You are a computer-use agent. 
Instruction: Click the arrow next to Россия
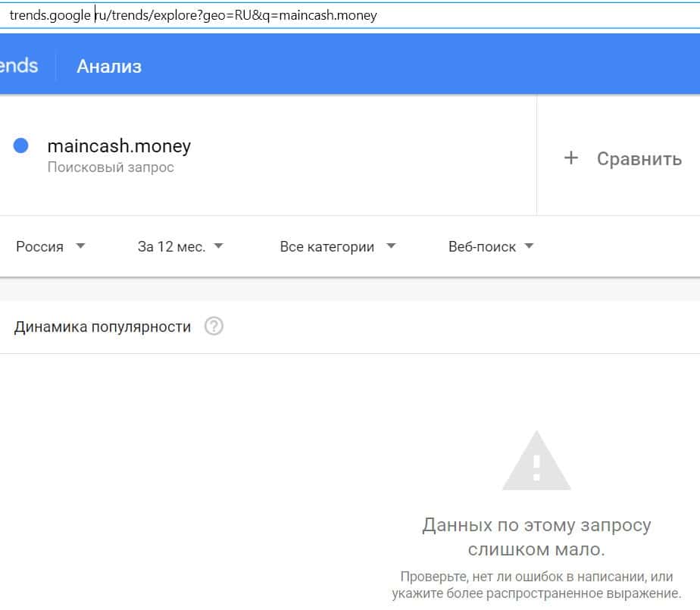pyautogui.click(x=81, y=246)
